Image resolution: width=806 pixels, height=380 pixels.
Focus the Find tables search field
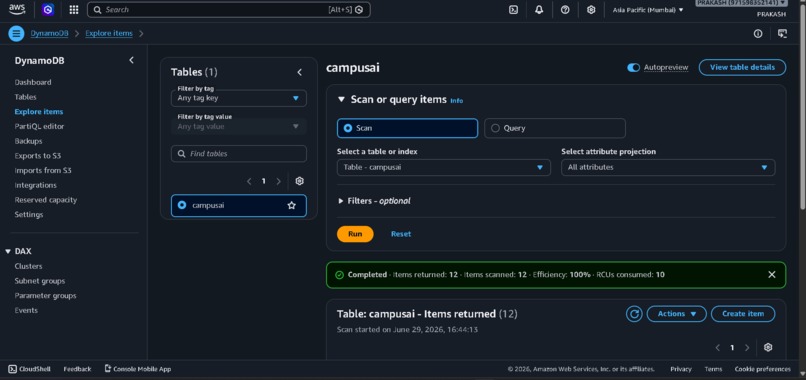point(239,154)
